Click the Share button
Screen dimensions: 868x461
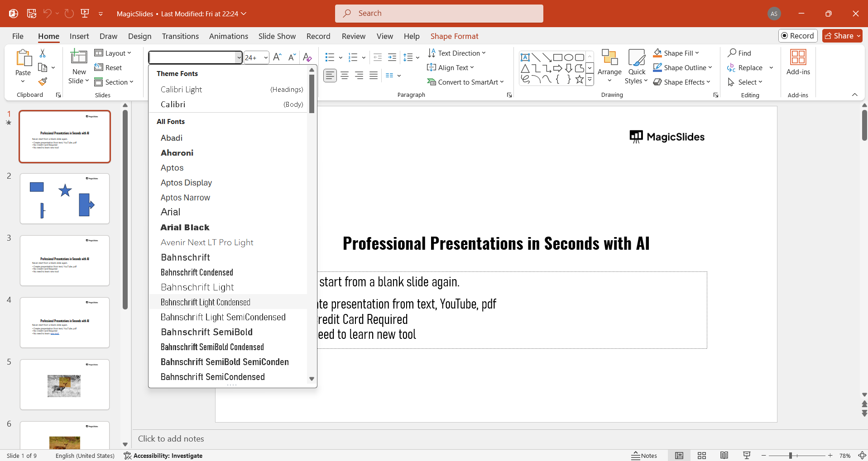(x=840, y=36)
